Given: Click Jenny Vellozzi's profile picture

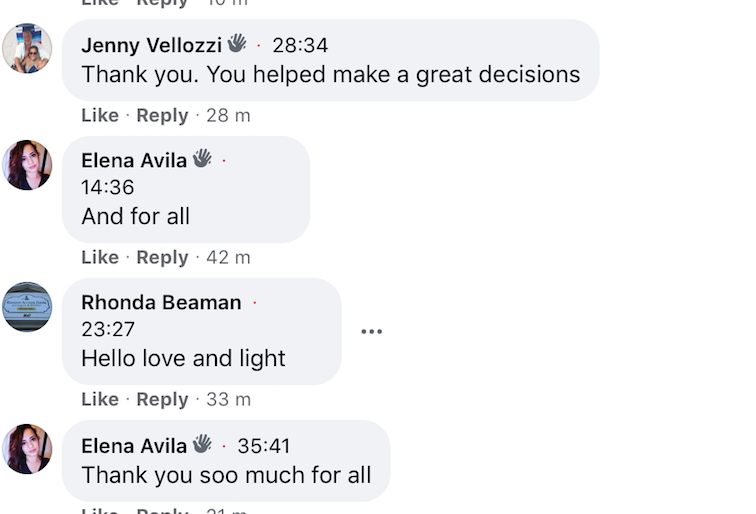Looking at the screenshot, I should [27, 49].
